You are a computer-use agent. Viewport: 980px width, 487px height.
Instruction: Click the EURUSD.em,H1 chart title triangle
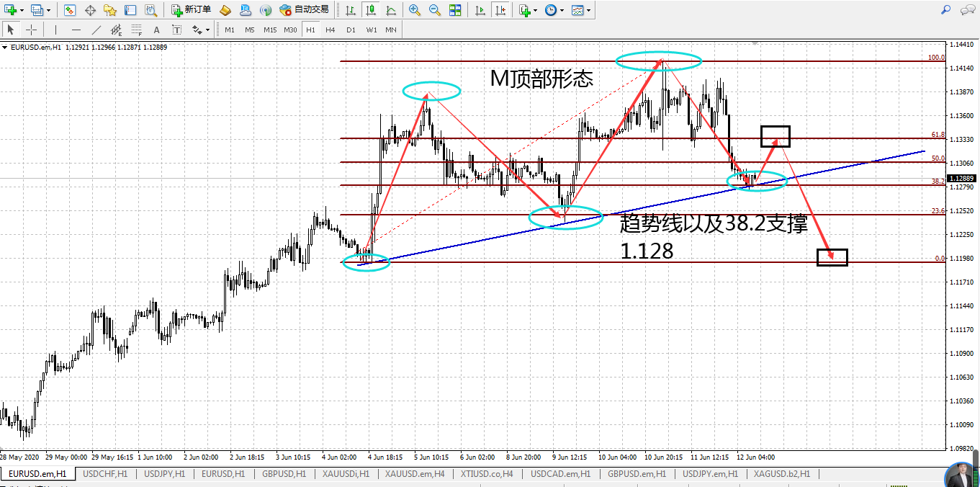pos(6,48)
